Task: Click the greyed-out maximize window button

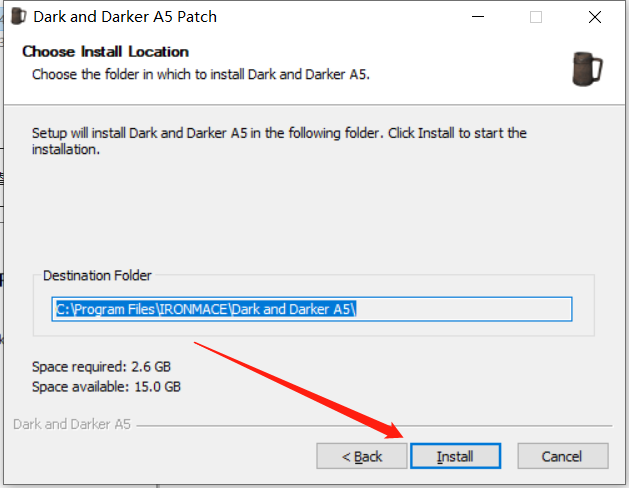Action: click(536, 17)
